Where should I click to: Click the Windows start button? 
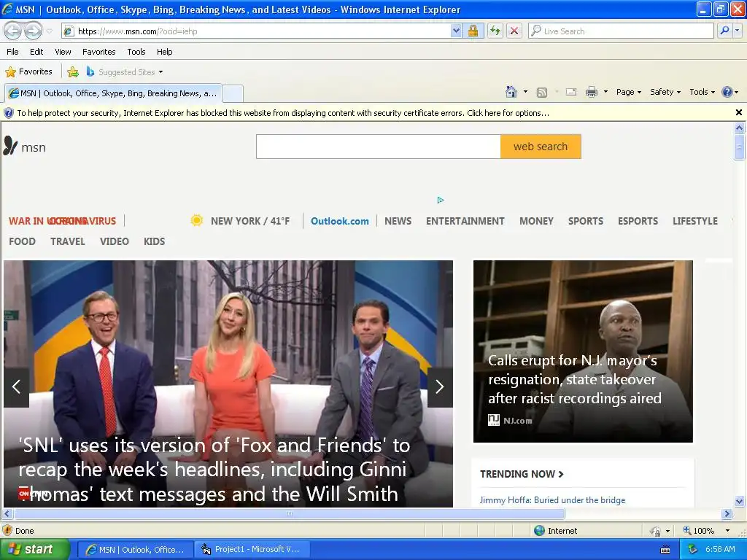[x=35, y=549]
